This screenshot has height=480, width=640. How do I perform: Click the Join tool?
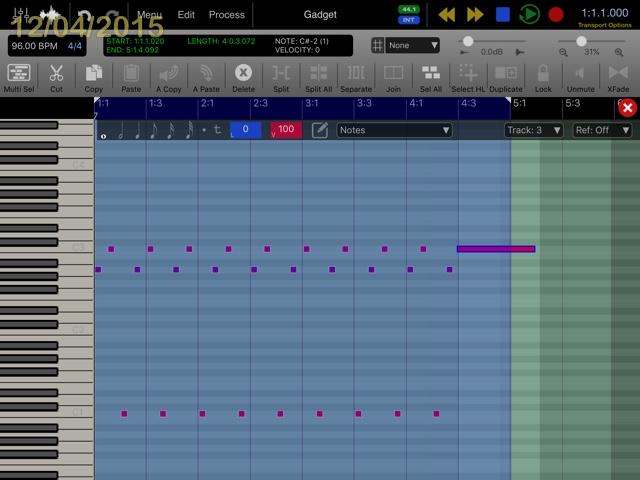click(x=393, y=78)
